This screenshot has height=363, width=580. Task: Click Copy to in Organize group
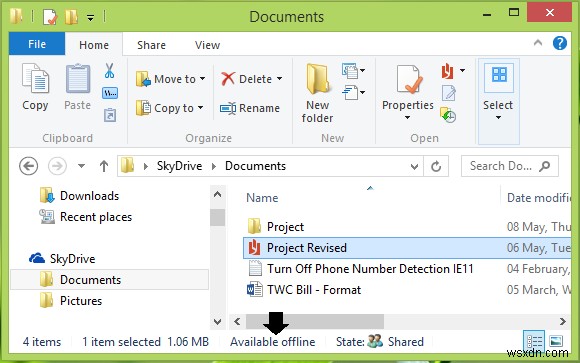coord(169,108)
